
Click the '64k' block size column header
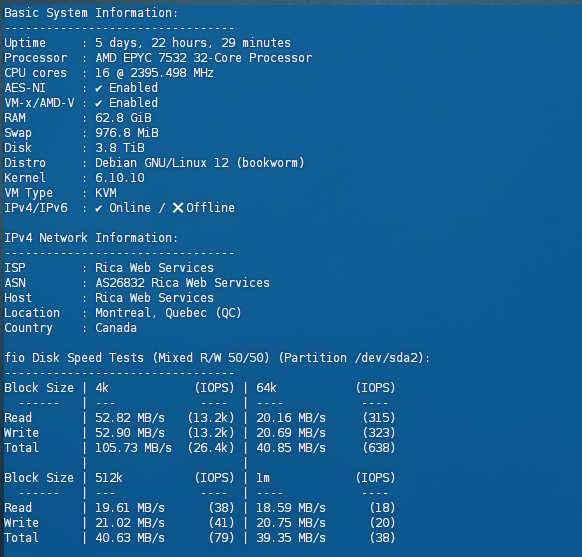tap(267, 388)
